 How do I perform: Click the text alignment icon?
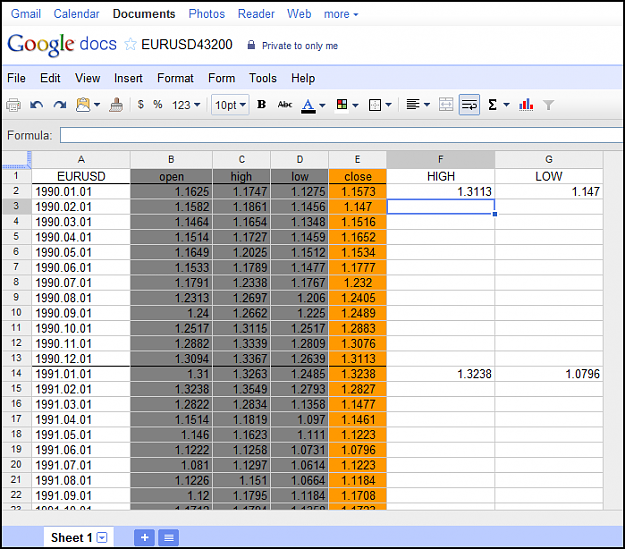pos(413,104)
